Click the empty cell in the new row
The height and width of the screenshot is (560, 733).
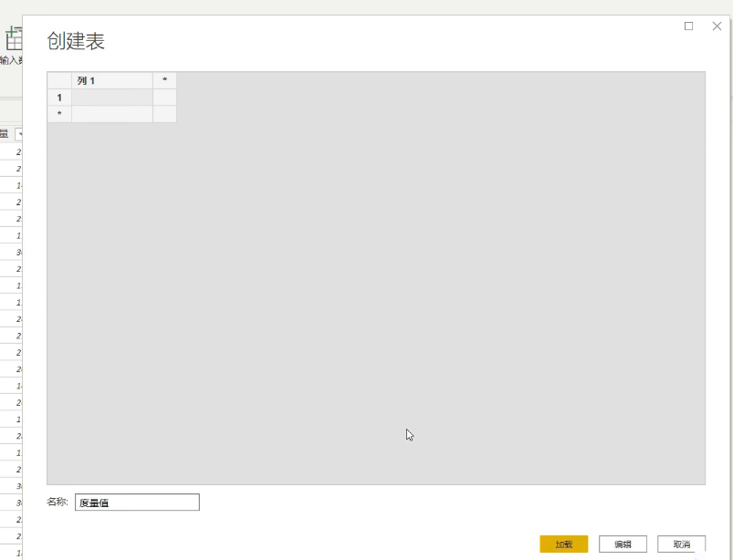(112, 114)
